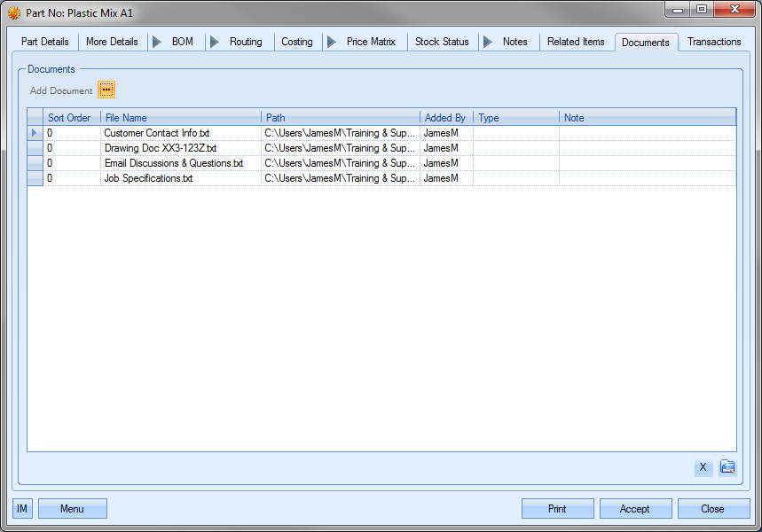
Task: Click the Add Document label
Action: (61, 90)
